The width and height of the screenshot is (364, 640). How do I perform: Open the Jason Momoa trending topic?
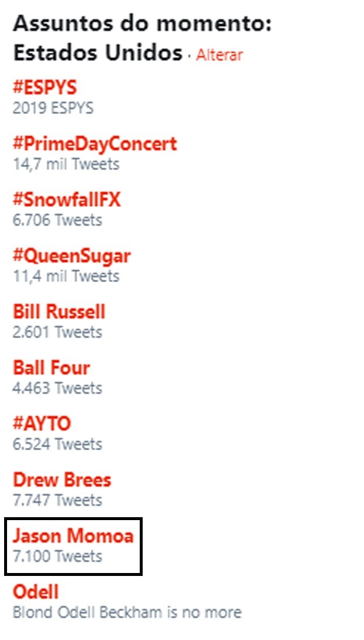coord(73,536)
